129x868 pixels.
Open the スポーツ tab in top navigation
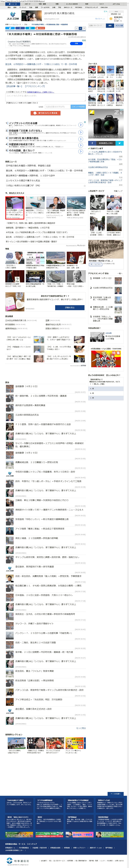pos(28,4)
